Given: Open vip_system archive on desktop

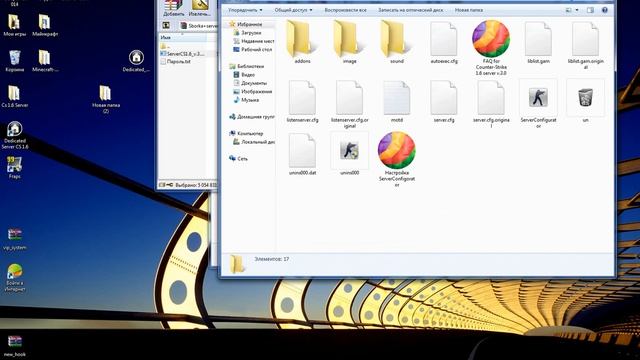Looking at the screenshot, I should pyautogui.click(x=15, y=239).
